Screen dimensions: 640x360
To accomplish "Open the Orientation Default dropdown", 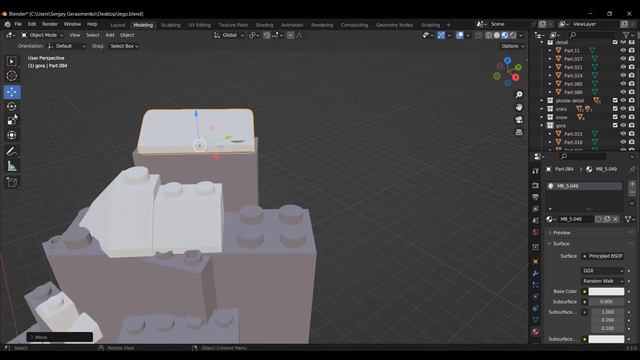I will pyautogui.click(x=66, y=46).
